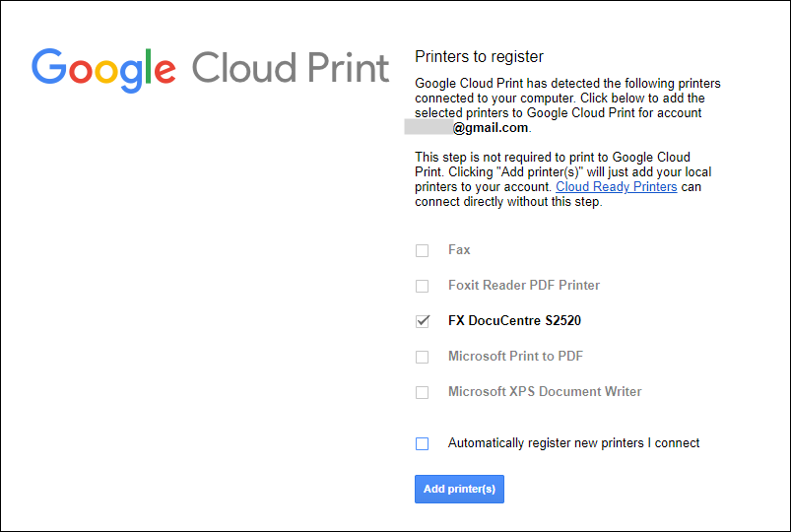Click the Microsoft XPS Document Writer label
This screenshot has width=791, height=532.
545,392
